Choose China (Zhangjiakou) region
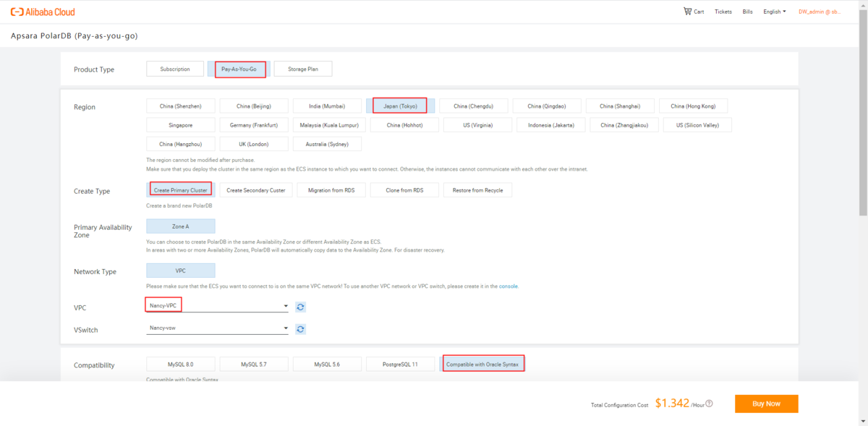Image resolution: width=868 pixels, height=426 pixels. tap(624, 124)
